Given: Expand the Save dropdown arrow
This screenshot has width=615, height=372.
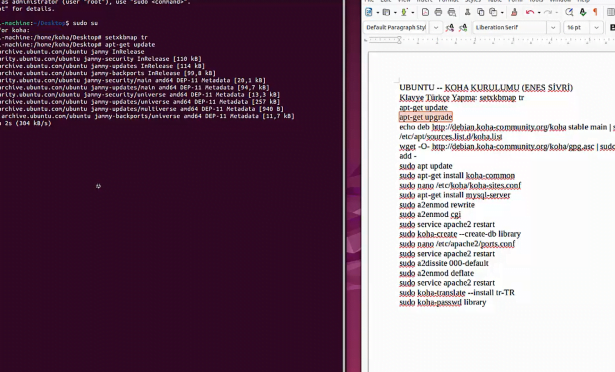Looking at the screenshot, I should pyautogui.click(x=413, y=13).
